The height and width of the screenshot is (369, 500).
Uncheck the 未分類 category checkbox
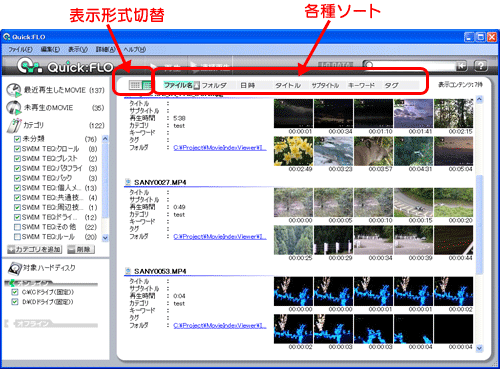17,139
